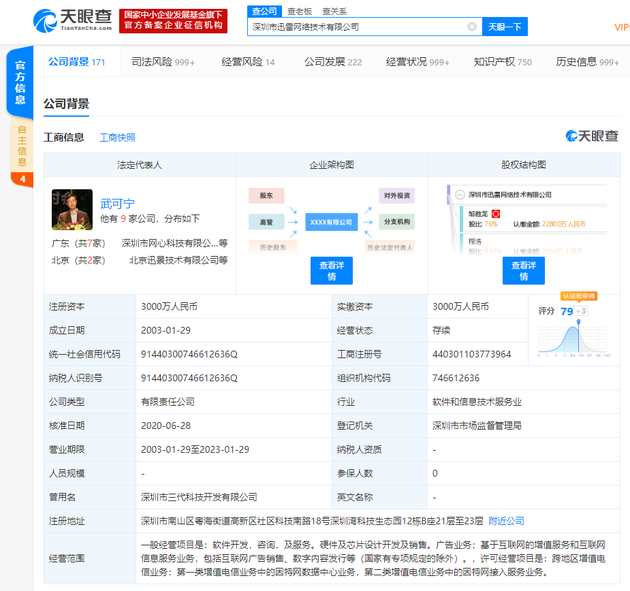This screenshot has width=630, height=591.
Task: Select 深圳市迅雷网络技术有限公司 in equity tree
Action: (x=510, y=195)
